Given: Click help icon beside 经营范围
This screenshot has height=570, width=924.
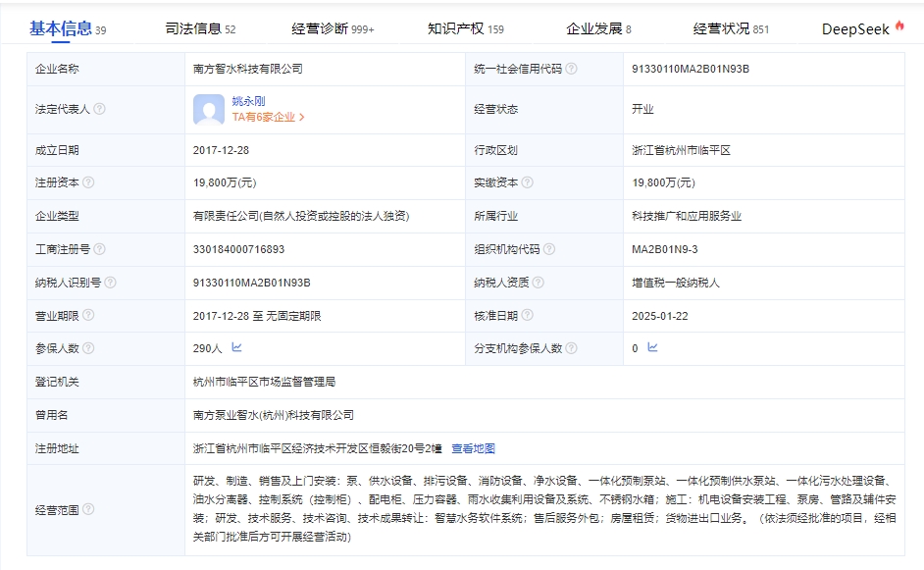Looking at the screenshot, I should pyautogui.click(x=88, y=509).
